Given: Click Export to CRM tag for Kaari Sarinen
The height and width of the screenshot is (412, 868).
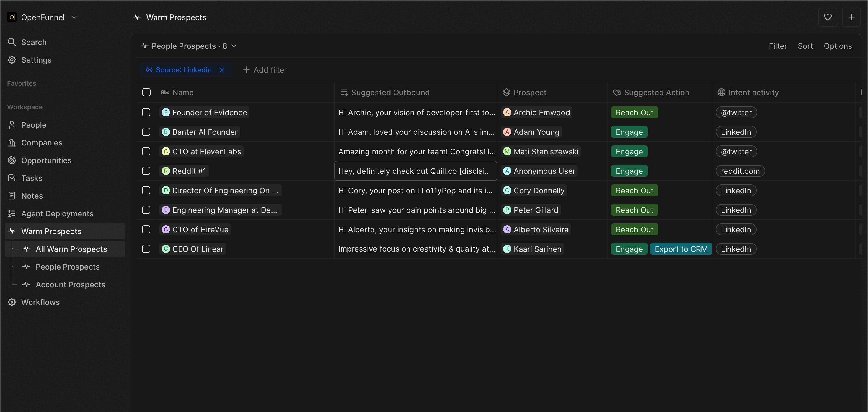Looking at the screenshot, I should click(x=681, y=249).
